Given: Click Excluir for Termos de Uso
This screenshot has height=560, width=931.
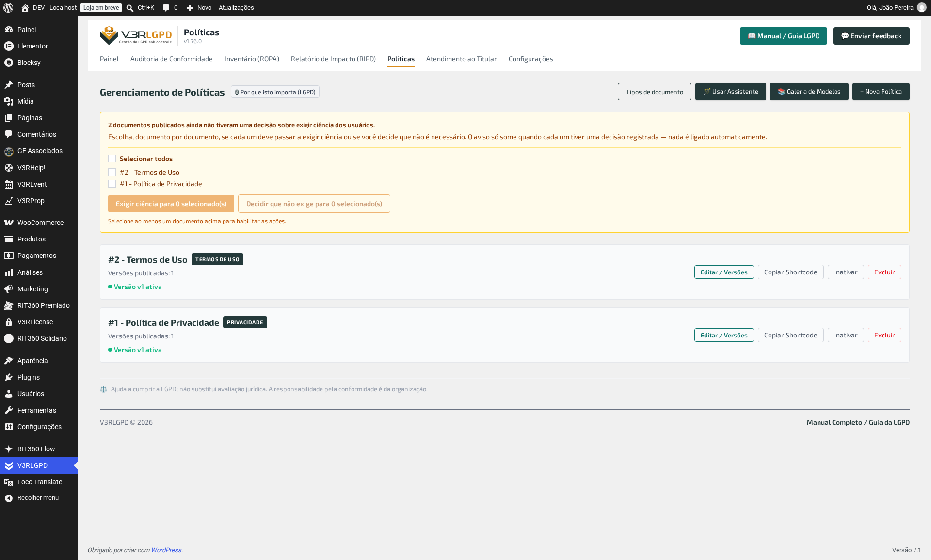Looking at the screenshot, I should pos(884,272).
